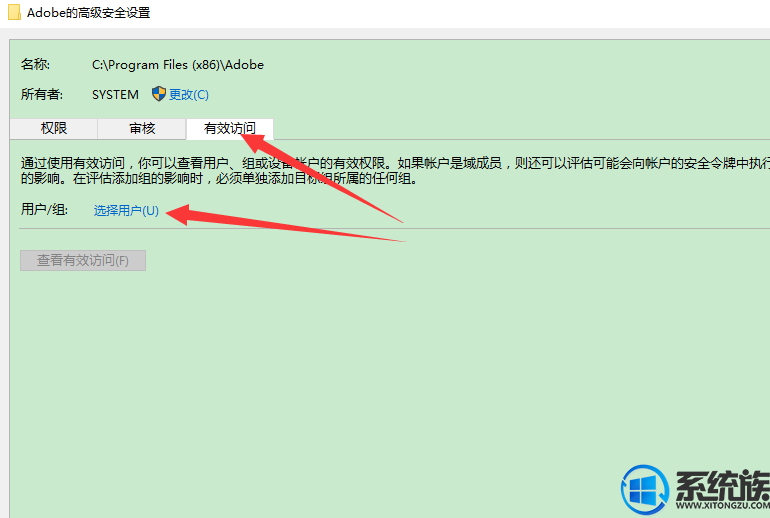770x518 pixels.
Task: Click the Adobe的高级安全设置 window title
Action: click(x=88, y=13)
